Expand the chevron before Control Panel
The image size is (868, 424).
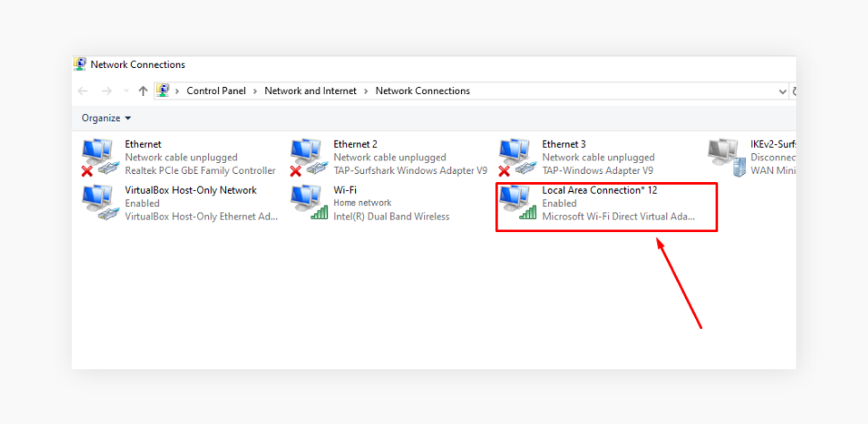coord(178,91)
